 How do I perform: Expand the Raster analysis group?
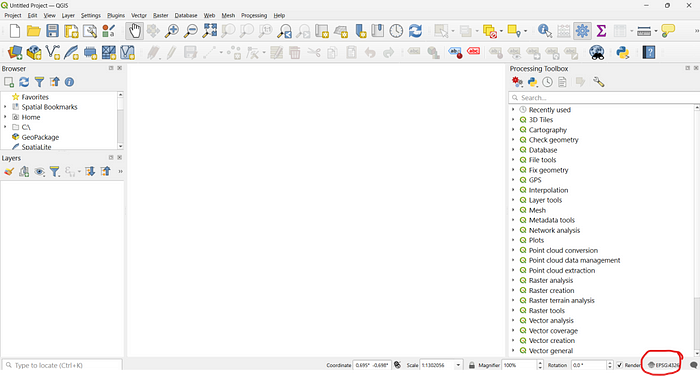click(513, 280)
